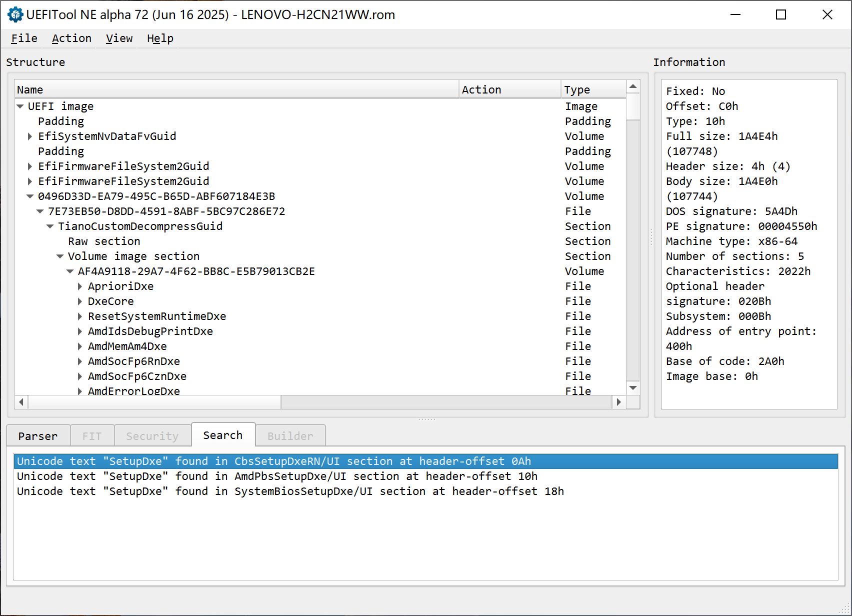Click the DOS signature 5A4Dh info line

tap(731, 211)
